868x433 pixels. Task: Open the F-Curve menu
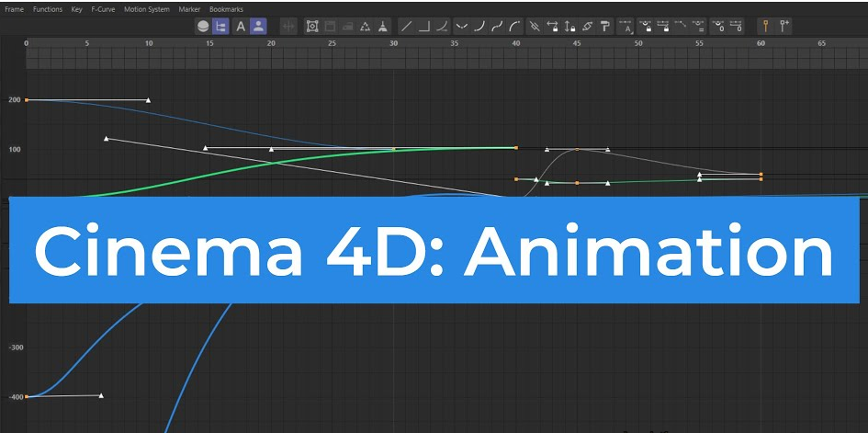click(102, 9)
